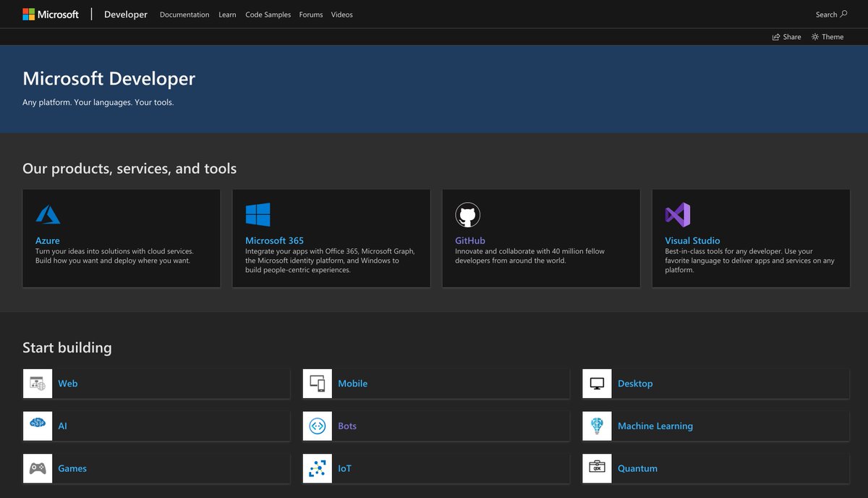Click the Microsoft 365 Windows icon
The image size is (868, 498).
pyautogui.click(x=258, y=214)
